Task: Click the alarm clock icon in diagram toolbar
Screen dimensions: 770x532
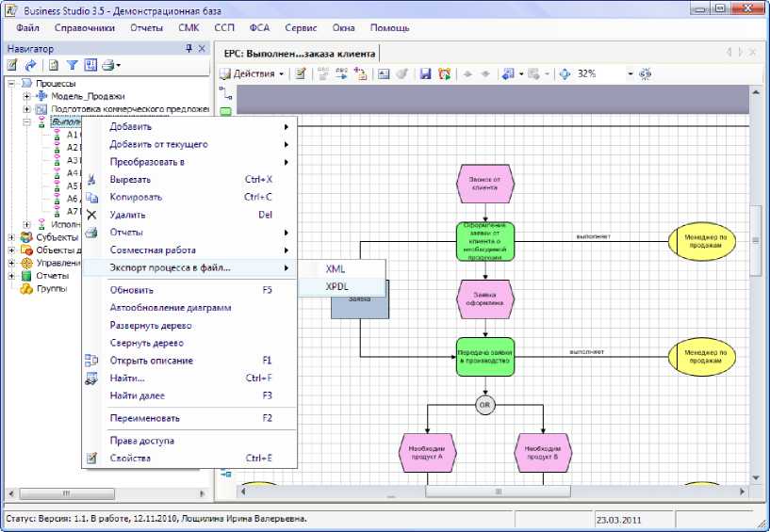Action: 444,73
